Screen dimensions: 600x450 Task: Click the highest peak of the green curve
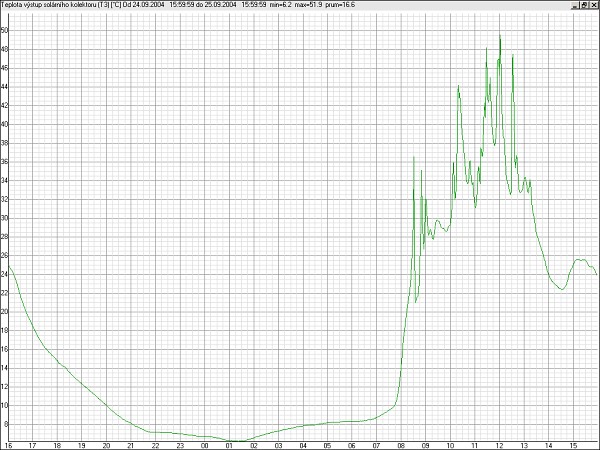[500, 37]
